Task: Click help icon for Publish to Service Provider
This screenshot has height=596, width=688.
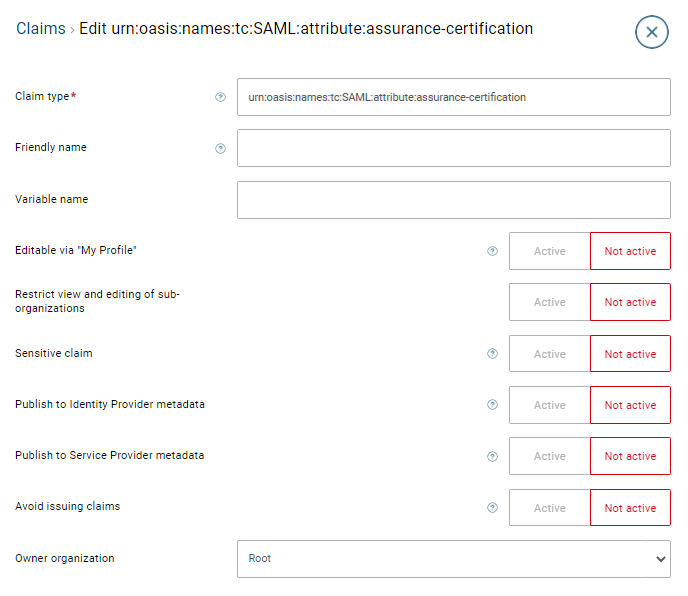Action: click(x=492, y=456)
